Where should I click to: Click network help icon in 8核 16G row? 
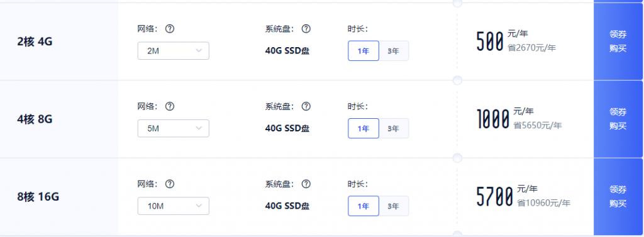[x=170, y=184]
